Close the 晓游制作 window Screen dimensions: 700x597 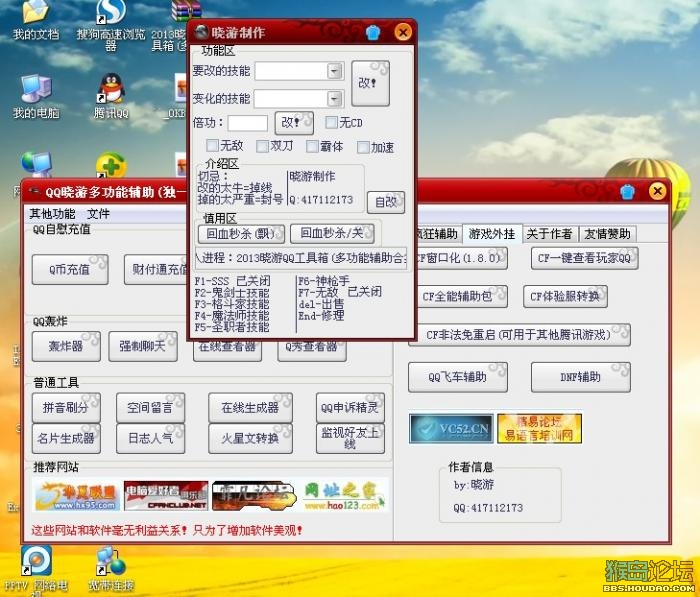403,32
